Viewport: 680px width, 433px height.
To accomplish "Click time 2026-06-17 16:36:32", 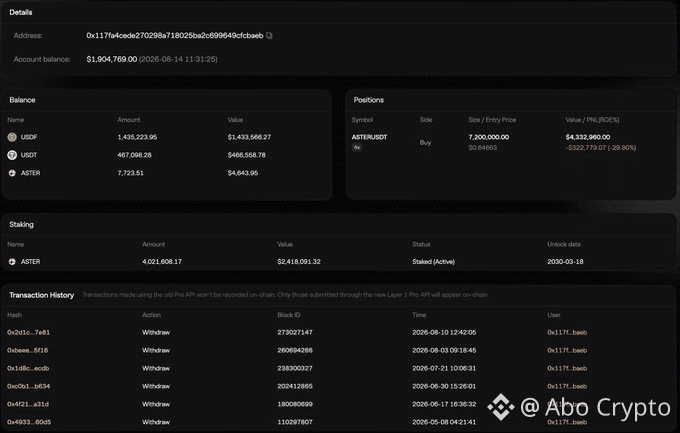I will tap(444, 404).
